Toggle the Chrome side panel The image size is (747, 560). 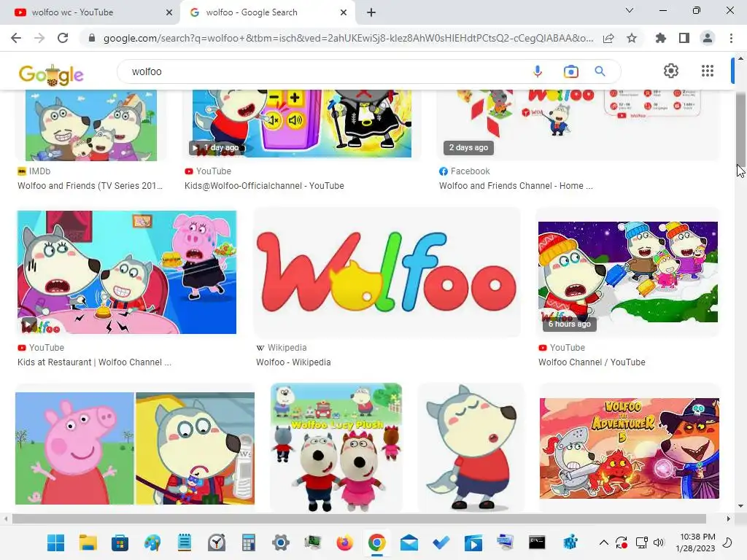[684, 38]
